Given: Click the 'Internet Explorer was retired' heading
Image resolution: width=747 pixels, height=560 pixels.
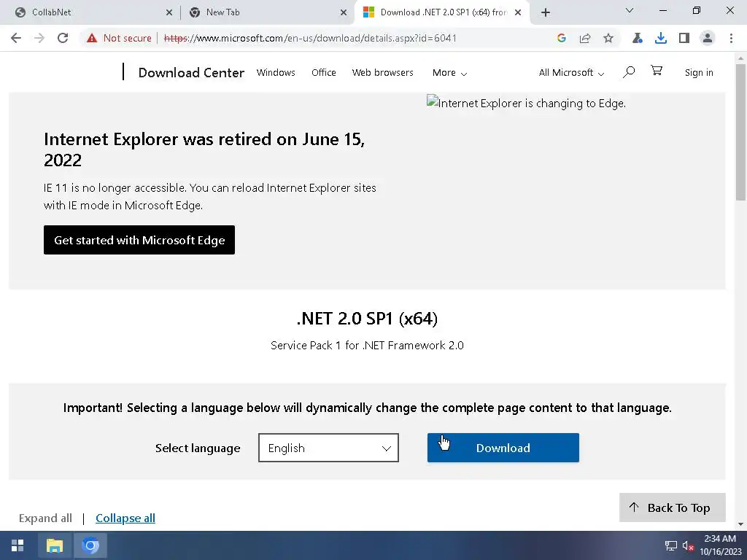Looking at the screenshot, I should (204, 149).
